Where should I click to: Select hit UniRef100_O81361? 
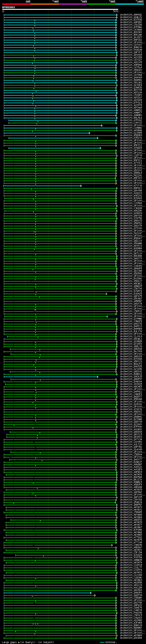pyautogui.click(x=131, y=82)
